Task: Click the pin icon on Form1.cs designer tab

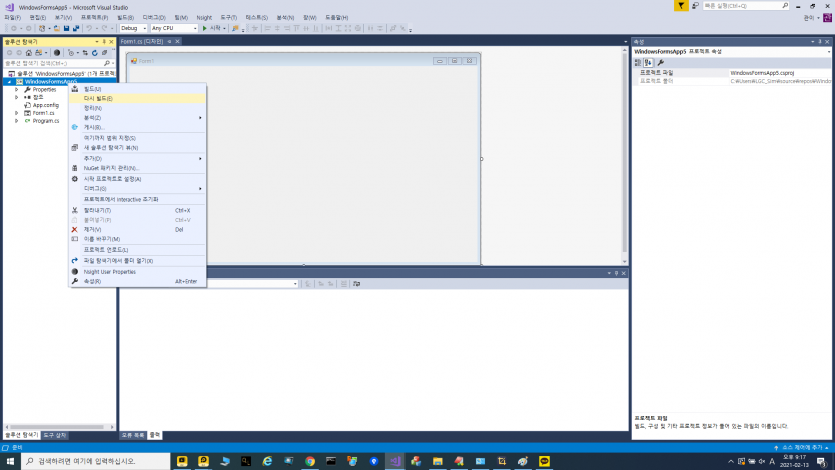Action: [169, 42]
